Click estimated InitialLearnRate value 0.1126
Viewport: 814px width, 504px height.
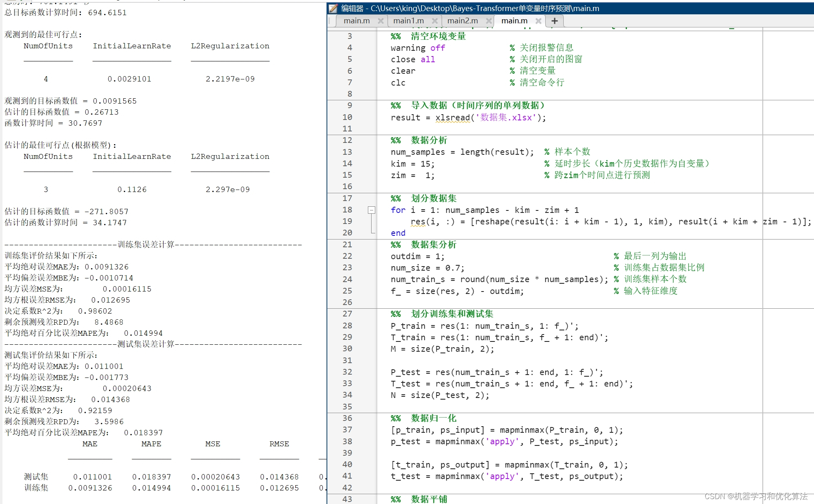[x=132, y=190]
